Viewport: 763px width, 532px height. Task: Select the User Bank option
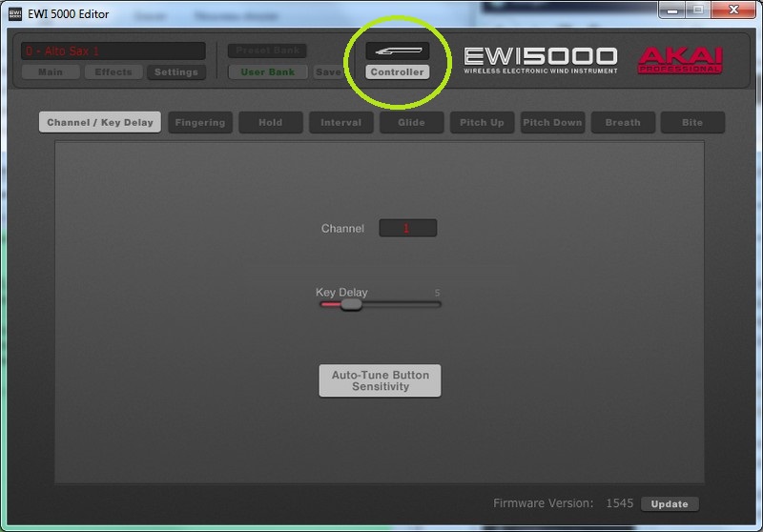267,72
